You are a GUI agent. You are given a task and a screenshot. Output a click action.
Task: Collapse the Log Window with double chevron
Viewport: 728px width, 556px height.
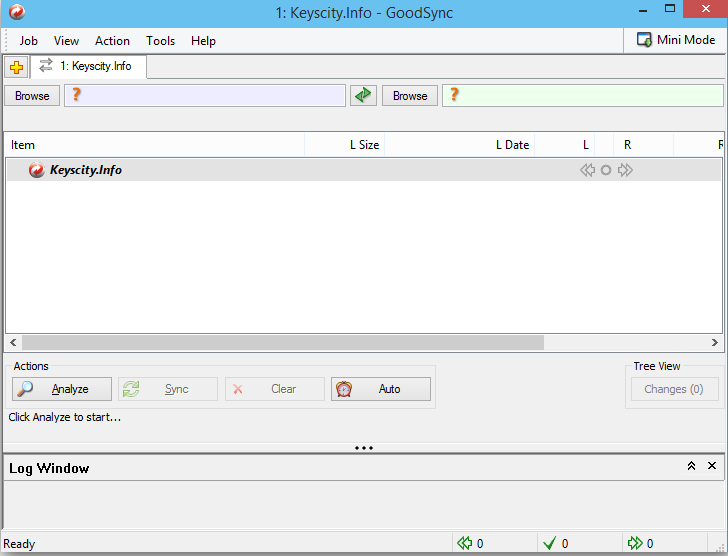(691, 466)
